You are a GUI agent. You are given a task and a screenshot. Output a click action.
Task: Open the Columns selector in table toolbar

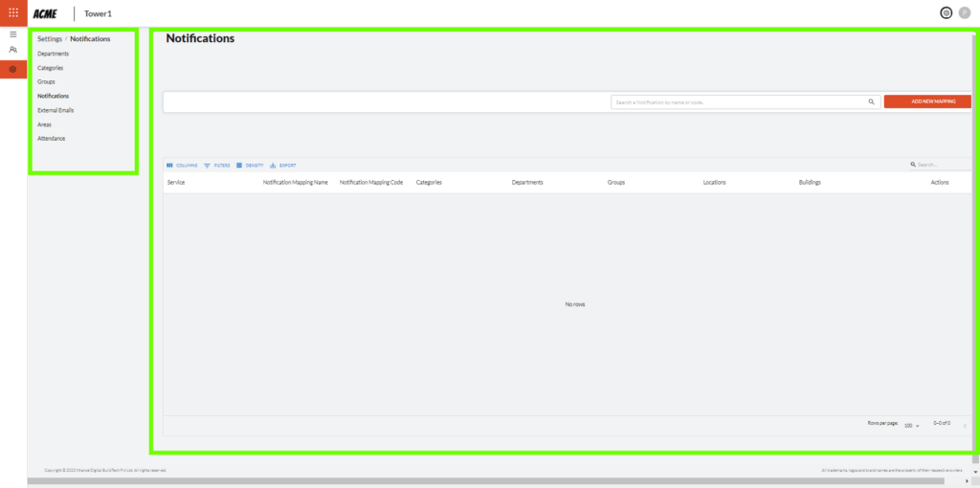tap(182, 166)
